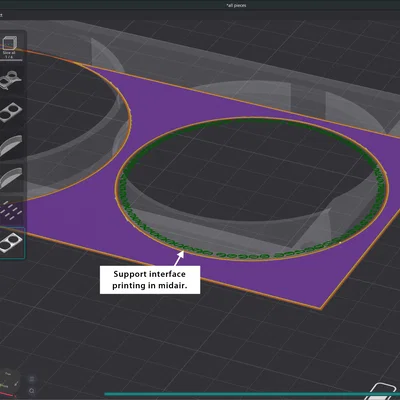The height and width of the screenshot is (400, 400).
Task: Click the "all pieces" project title
Action: pos(236,5)
